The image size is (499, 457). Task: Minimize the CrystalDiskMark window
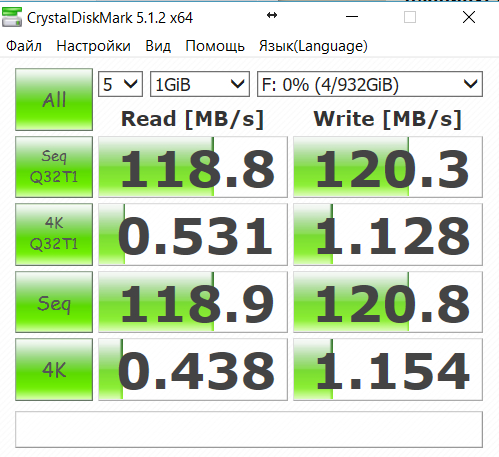click(352, 17)
